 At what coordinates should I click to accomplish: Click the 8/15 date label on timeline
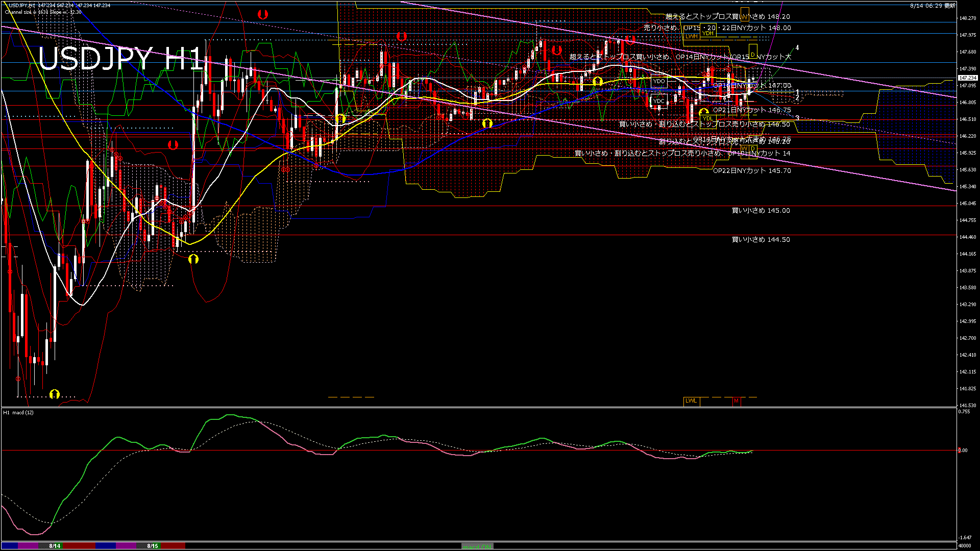pos(153,546)
